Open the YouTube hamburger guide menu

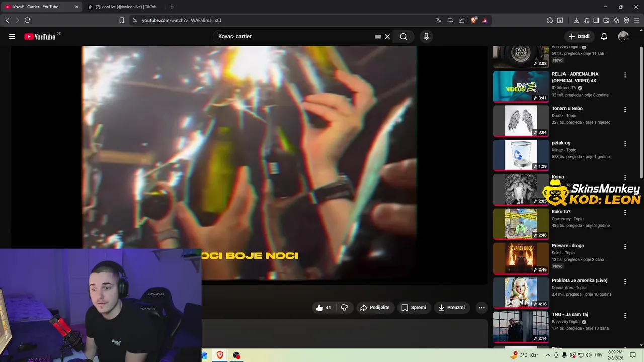point(12,36)
